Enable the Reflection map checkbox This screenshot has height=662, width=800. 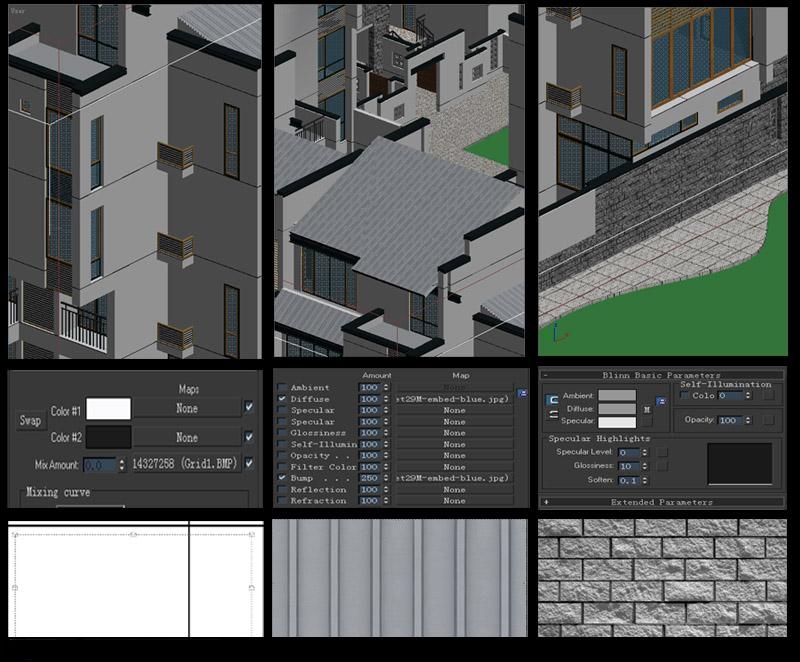[282, 490]
